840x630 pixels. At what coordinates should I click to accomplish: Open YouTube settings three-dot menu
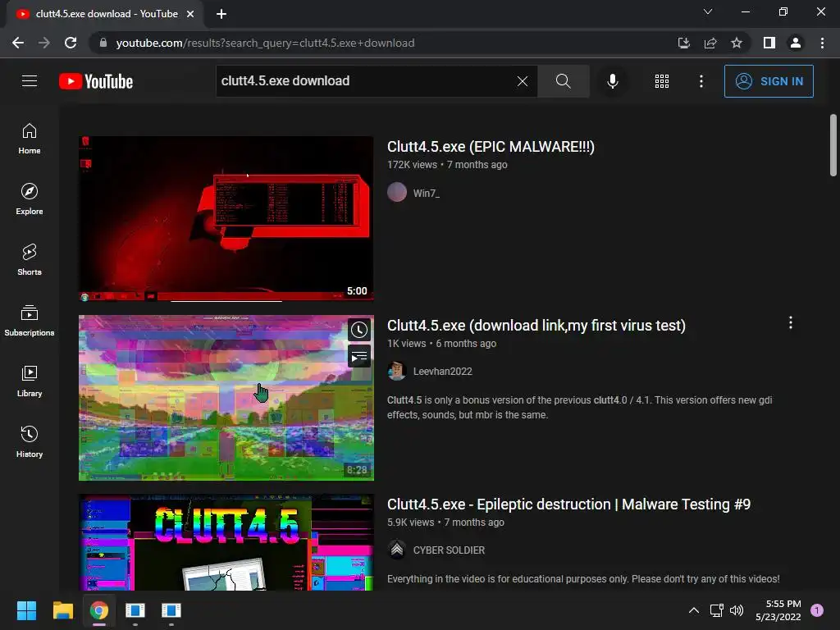click(x=701, y=81)
